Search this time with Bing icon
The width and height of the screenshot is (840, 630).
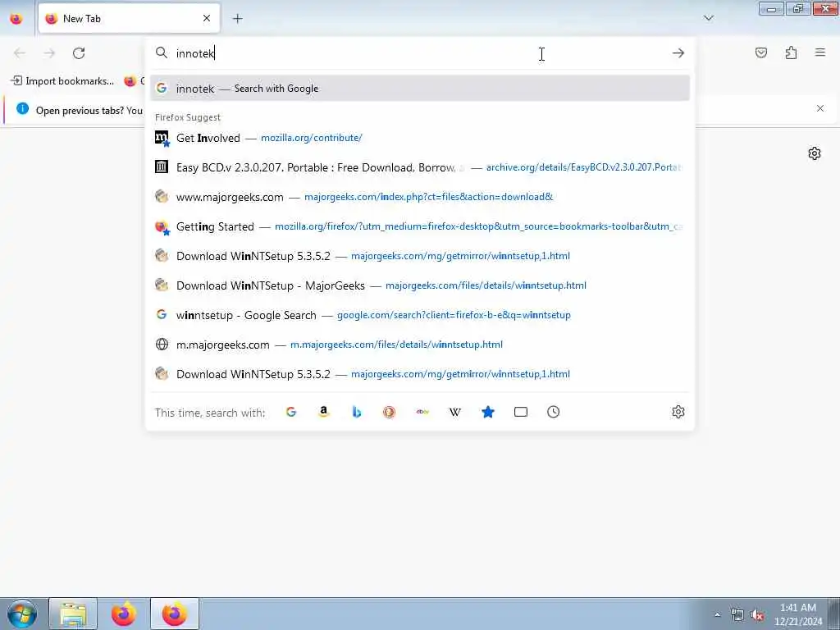pos(357,412)
